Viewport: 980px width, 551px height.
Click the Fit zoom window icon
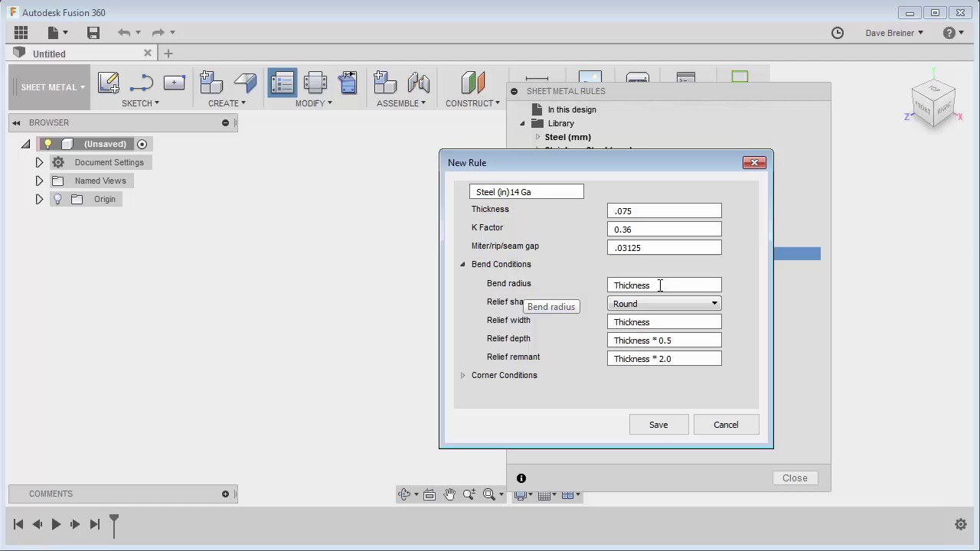click(489, 495)
